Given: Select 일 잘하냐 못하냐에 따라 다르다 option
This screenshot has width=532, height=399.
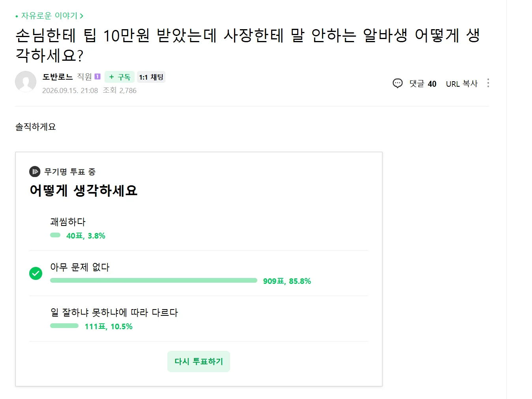Looking at the screenshot, I should click(x=199, y=319).
